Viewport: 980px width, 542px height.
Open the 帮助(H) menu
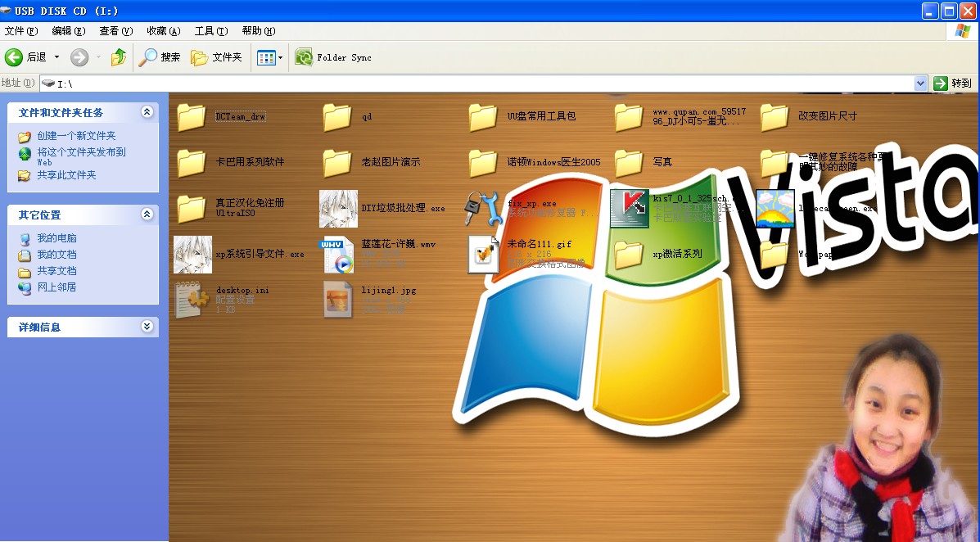[x=259, y=30]
